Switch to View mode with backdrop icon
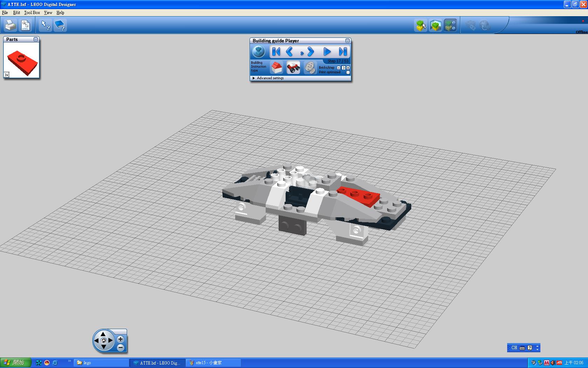588x368 pixels. point(435,25)
